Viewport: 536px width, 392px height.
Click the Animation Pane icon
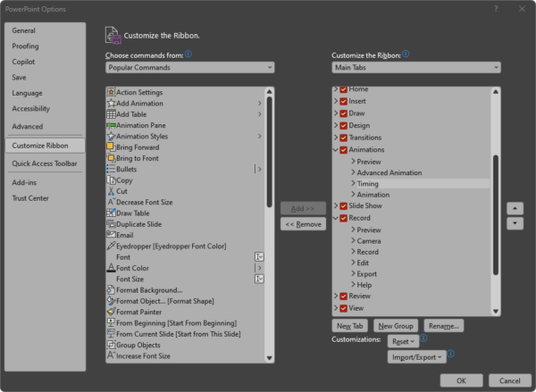pos(111,125)
